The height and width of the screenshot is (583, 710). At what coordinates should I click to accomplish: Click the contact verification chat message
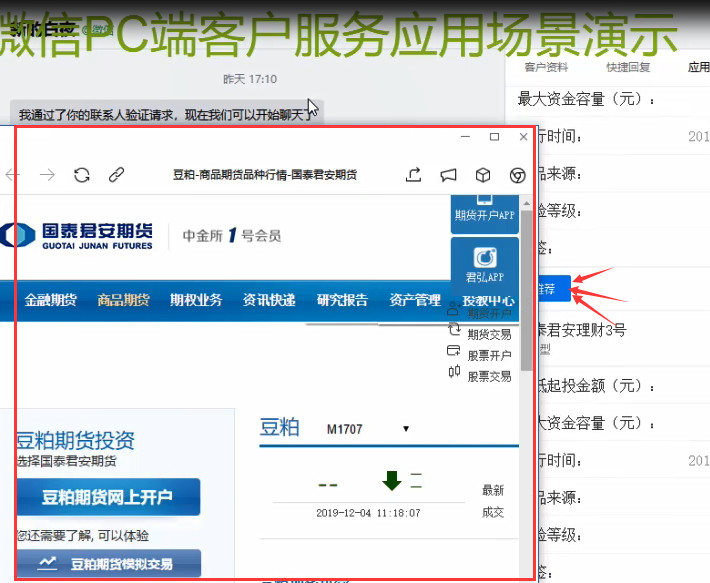(167, 114)
